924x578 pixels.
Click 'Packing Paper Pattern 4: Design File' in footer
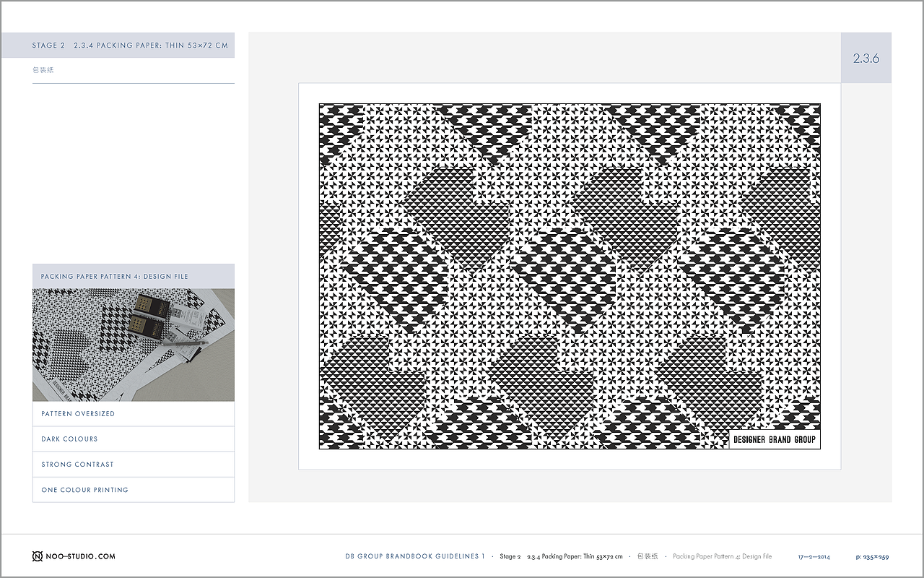click(722, 556)
